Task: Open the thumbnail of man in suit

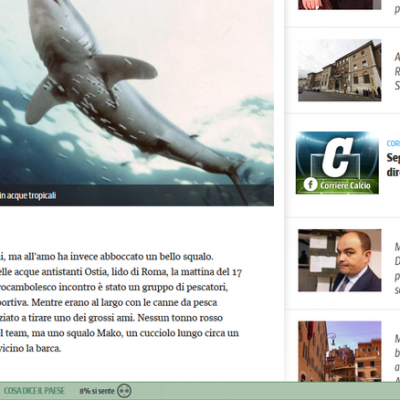Action: (x=340, y=260)
